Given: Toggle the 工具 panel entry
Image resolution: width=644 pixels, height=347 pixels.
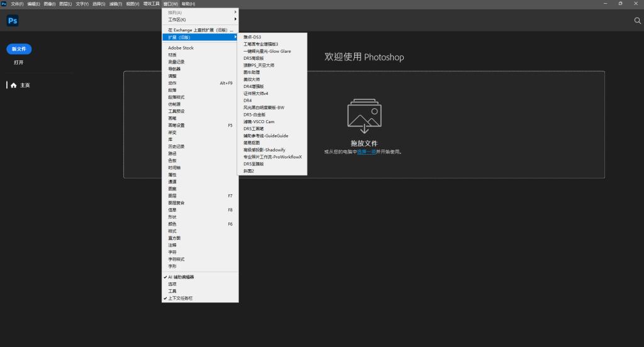Looking at the screenshot, I should click(x=200, y=291).
